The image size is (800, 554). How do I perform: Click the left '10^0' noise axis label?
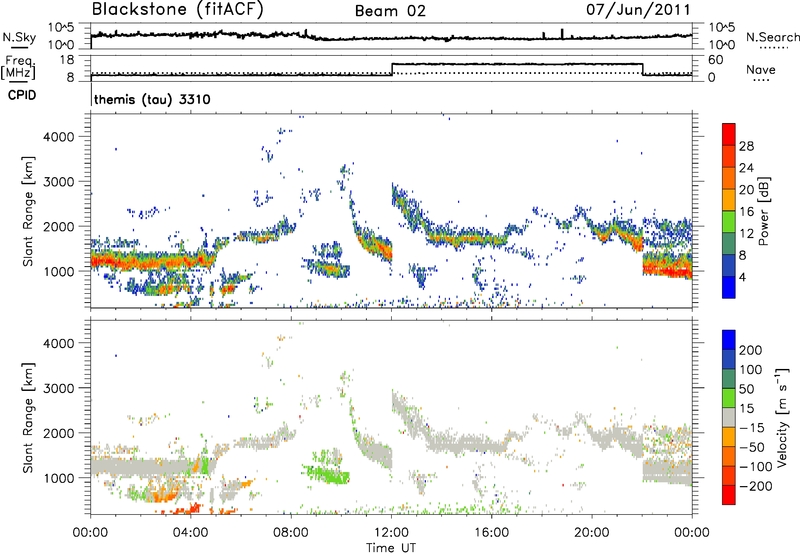(61, 45)
